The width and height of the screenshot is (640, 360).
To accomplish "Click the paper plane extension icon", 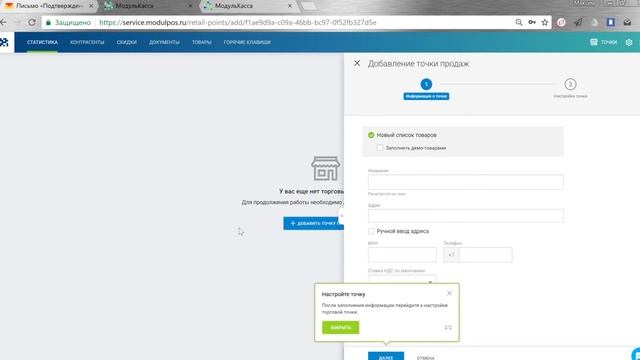I will pyautogui.click(x=578, y=22).
